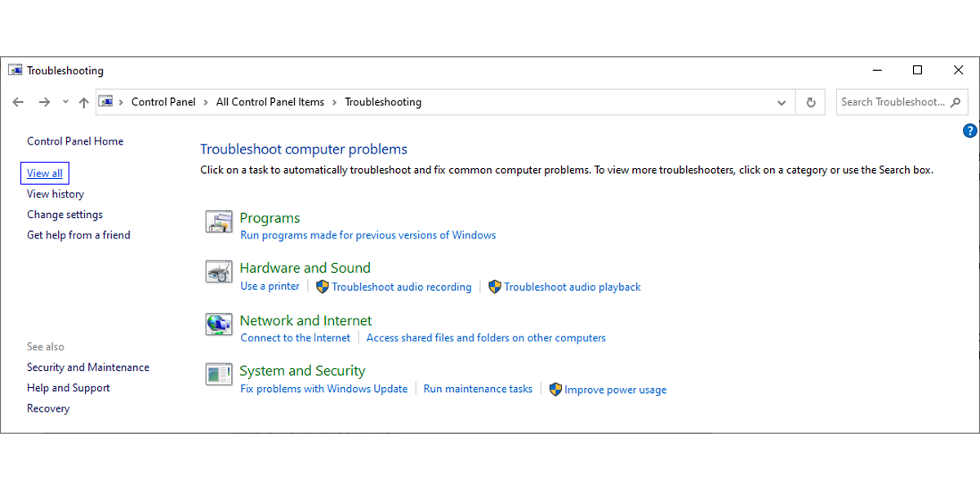Click the View history link
Viewport: 980px width, 490px height.
pyautogui.click(x=55, y=194)
